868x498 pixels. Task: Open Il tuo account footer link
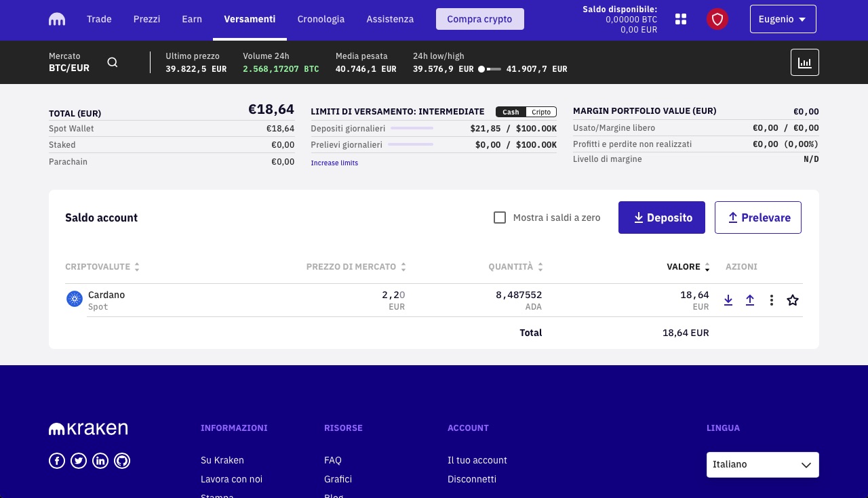(x=477, y=460)
